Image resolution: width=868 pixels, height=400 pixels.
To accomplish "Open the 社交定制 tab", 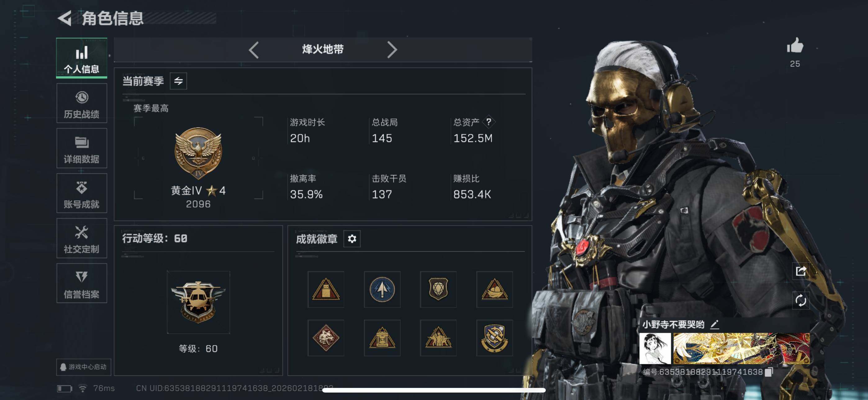I will [x=82, y=238].
